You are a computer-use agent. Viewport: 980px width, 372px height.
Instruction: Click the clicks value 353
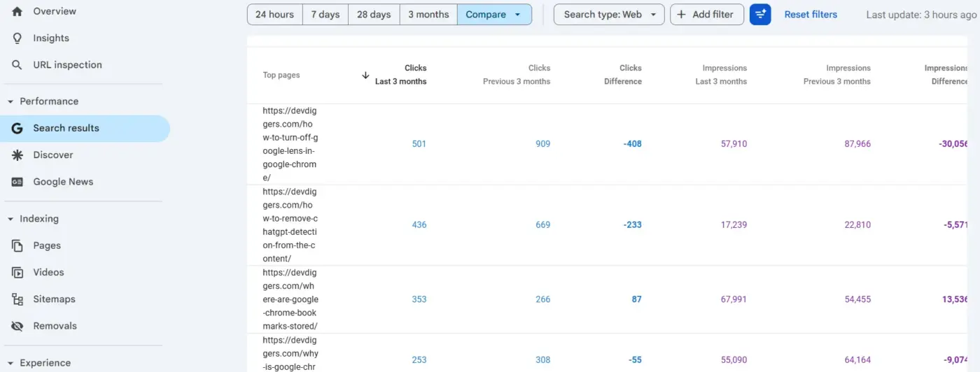coord(419,299)
